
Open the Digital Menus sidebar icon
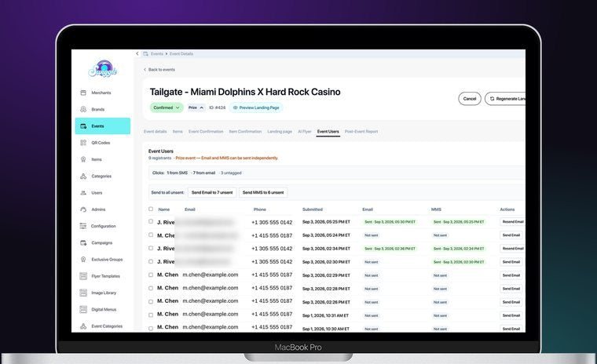[x=83, y=309]
